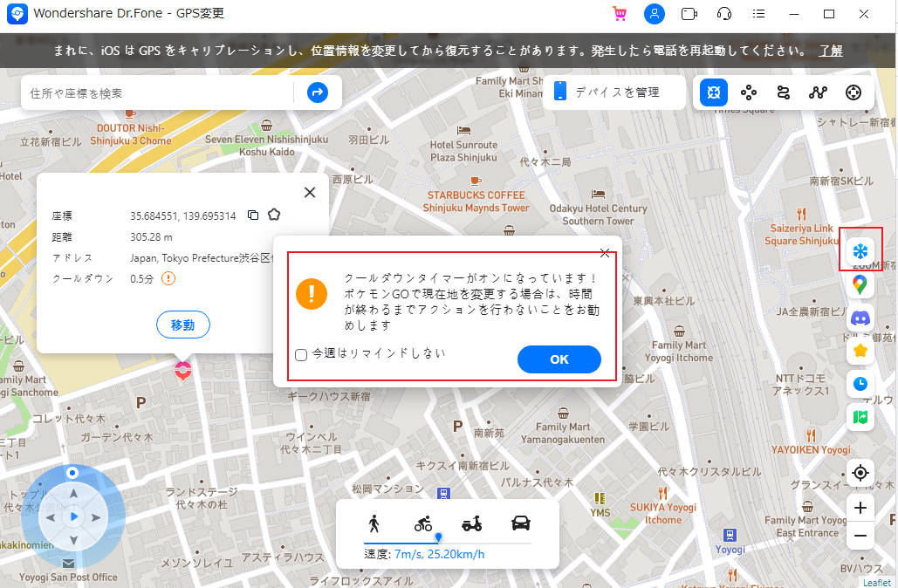Viewport: 898px width, 588px height.
Task: Select the joystick mode icon
Action: point(853,92)
